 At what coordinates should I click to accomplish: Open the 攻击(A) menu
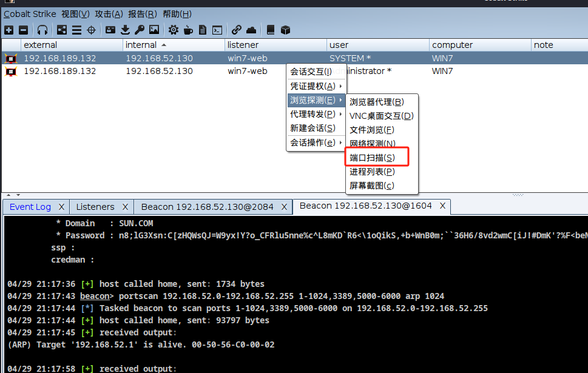click(x=109, y=14)
